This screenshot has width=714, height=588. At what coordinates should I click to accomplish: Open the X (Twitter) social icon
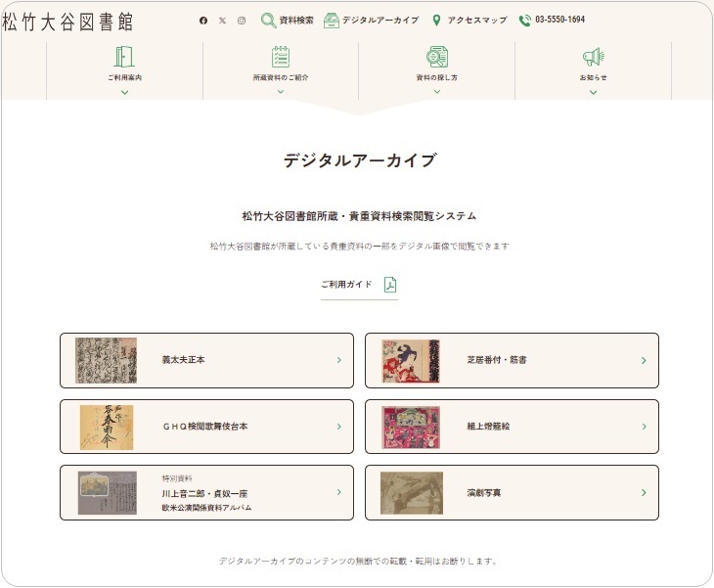click(222, 21)
